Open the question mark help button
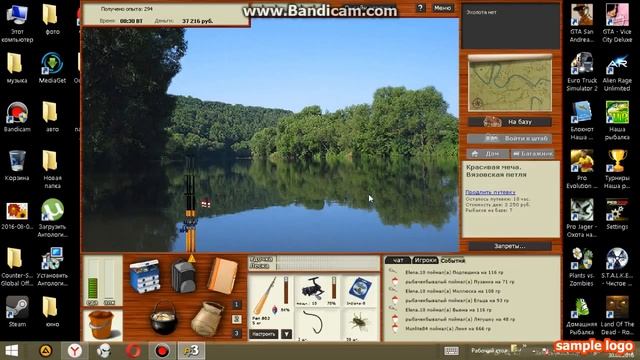This screenshot has width=640, height=360. tap(420, 8)
